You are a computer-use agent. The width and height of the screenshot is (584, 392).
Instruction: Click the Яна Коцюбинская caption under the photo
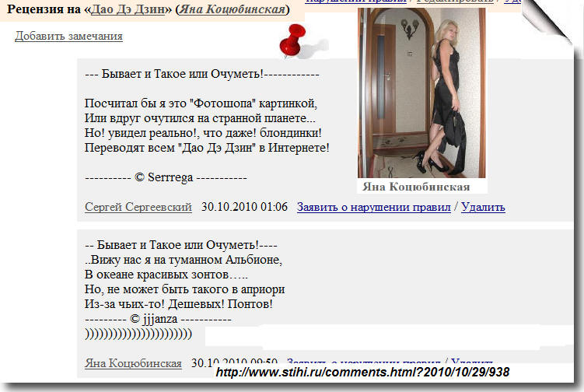(416, 187)
